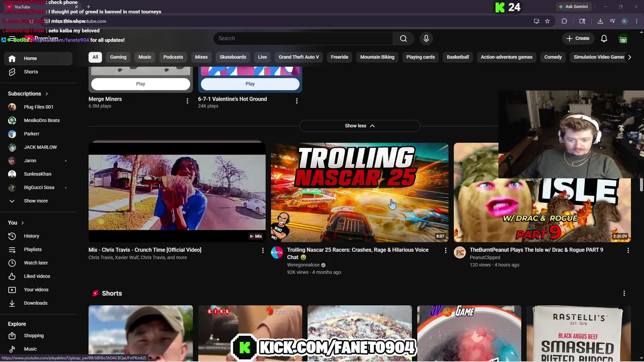This screenshot has height=362, width=644.
Task: Select the Gaming filter chip
Action: point(118,57)
